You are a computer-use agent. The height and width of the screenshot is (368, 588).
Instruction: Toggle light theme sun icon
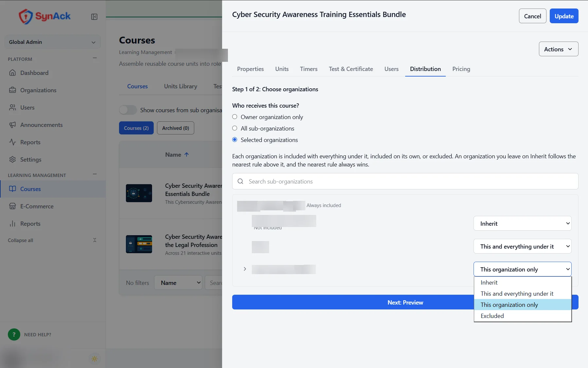coord(95,359)
